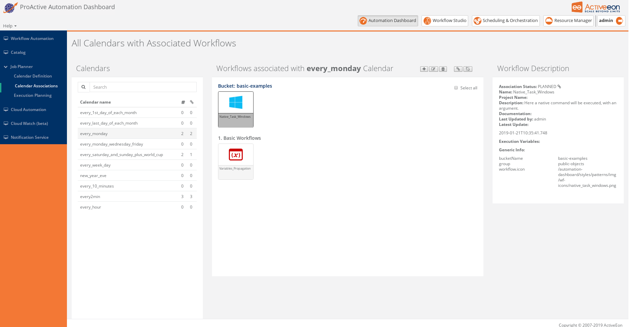Click the 1. Basic Workflows heading
The image size is (644, 327).
point(239,138)
